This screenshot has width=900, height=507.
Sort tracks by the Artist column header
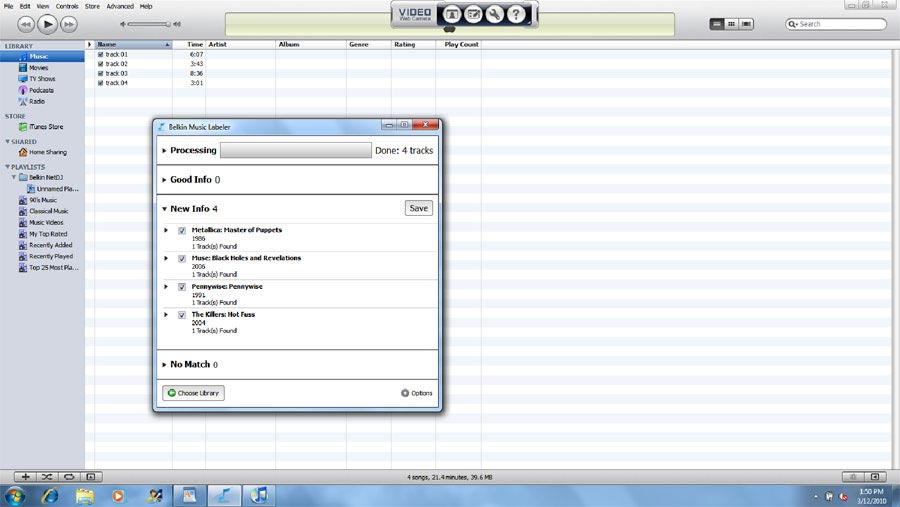coord(240,44)
